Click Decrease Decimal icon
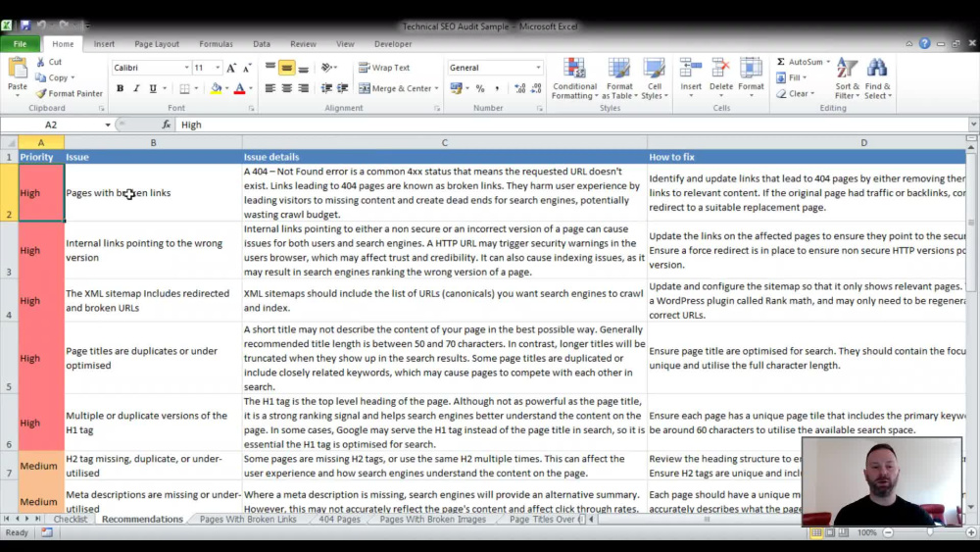The width and height of the screenshot is (980, 552). (536, 89)
